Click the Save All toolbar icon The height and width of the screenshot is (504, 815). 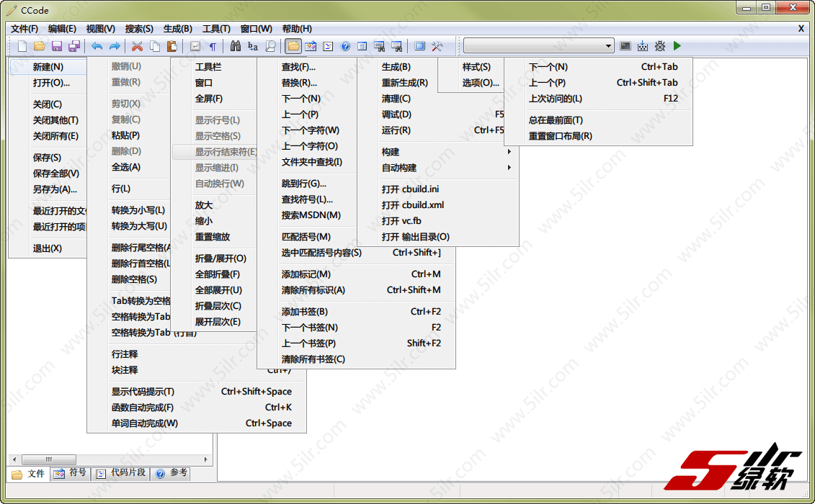click(74, 46)
